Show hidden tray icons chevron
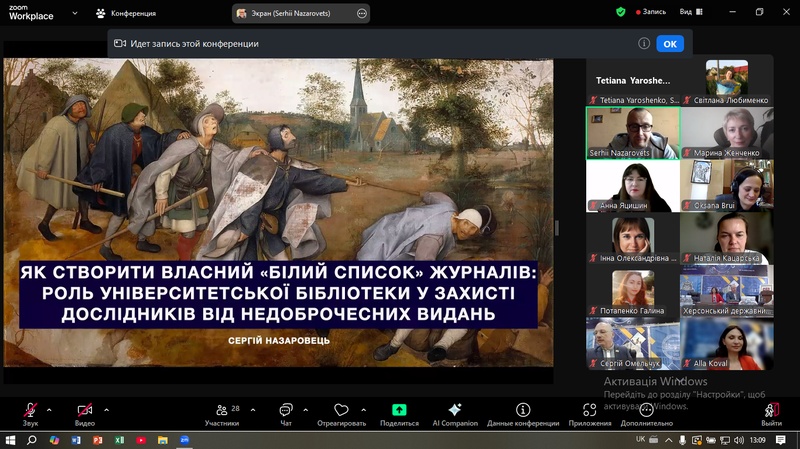The width and height of the screenshot is (800, 449). coord(668,440)
